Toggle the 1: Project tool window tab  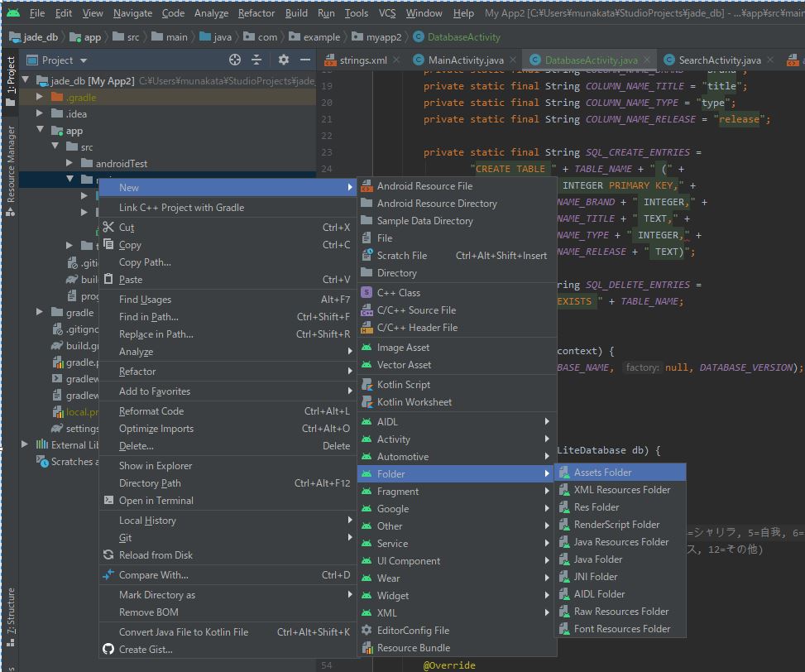[x=10, y=81]
